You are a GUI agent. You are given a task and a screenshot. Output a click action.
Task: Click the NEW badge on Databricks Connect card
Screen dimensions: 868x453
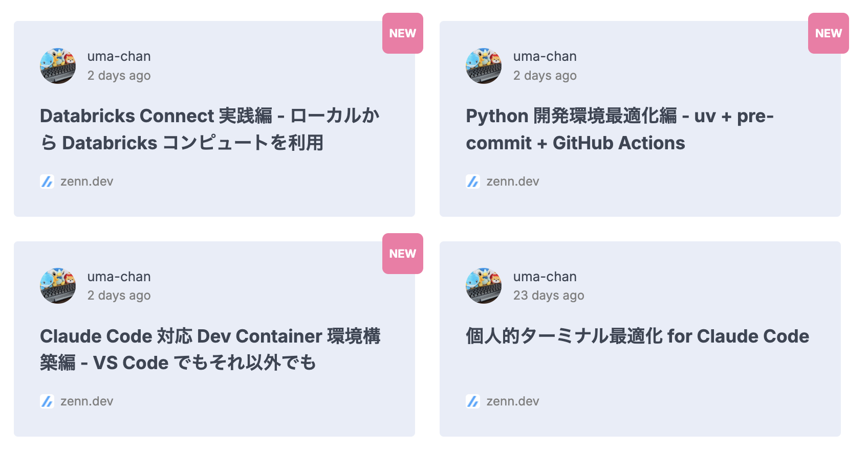(x=402, y=33)
